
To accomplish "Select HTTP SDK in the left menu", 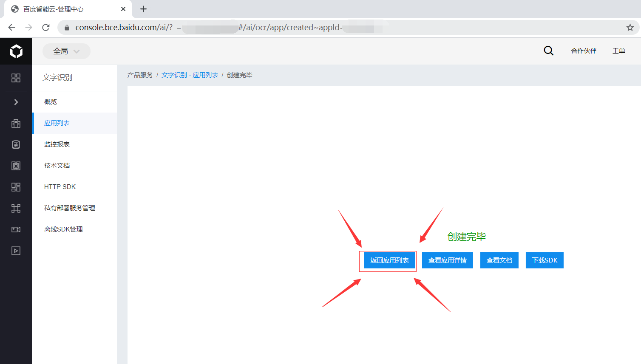I will [x=74, y=187].
